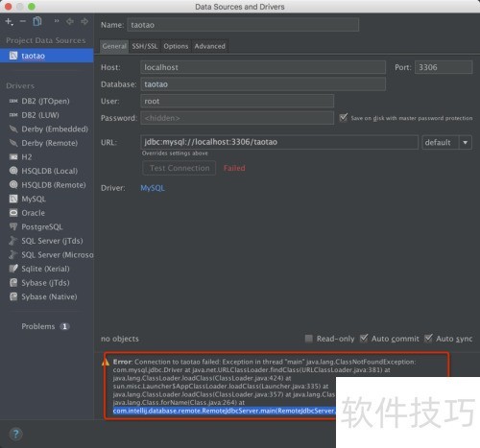Click the help question mark icon
480x448 pixels.
(x=15, y=434)
